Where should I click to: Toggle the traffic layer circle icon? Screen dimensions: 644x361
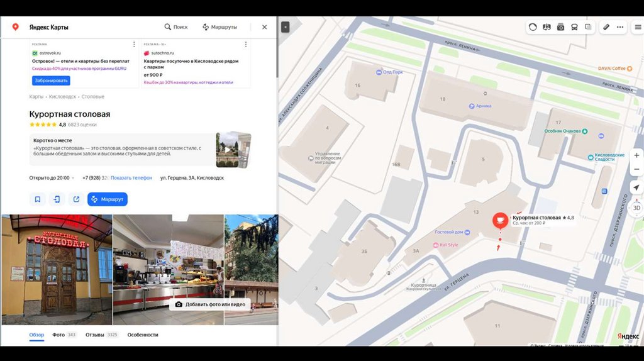pos(533,27)
